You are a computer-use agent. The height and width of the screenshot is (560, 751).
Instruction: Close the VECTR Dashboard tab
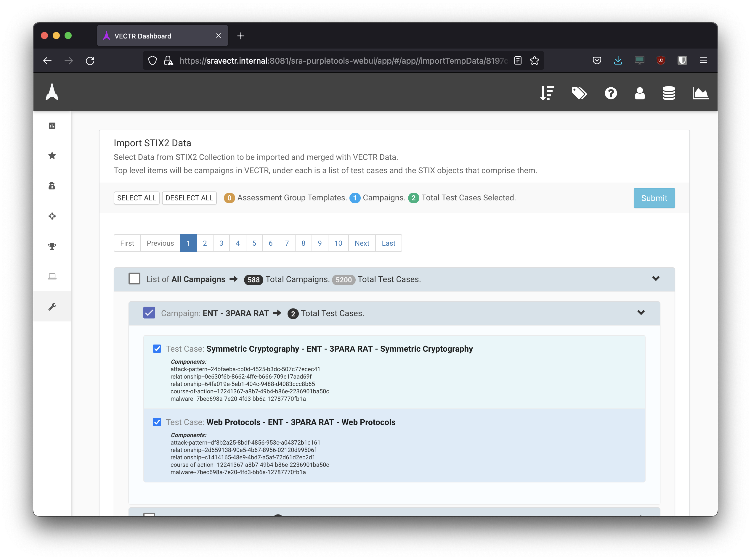(x=219, y=36)
